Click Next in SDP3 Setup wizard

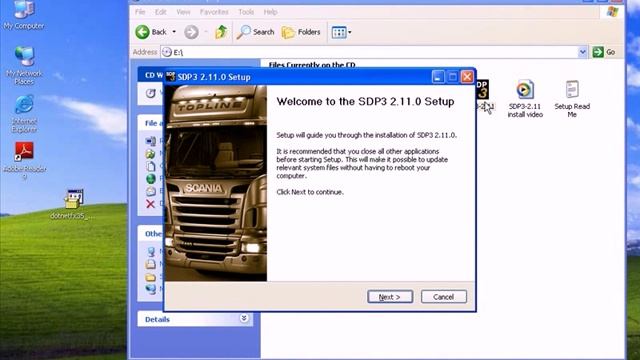pyautogui.click(x=390, y=297)
